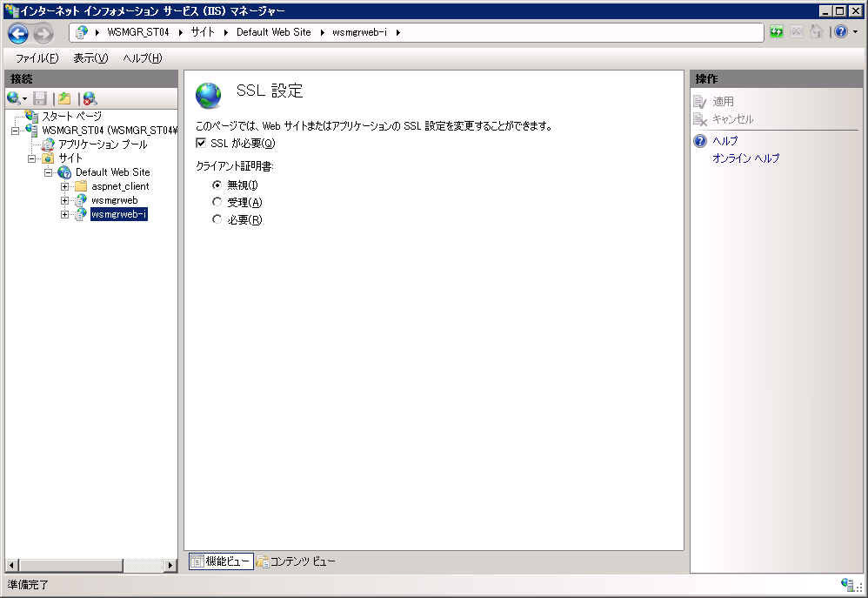868x598 pixels.
Task: Expand the breadcrumb arrow after Default Web Site
Action: tap(322, 33)
